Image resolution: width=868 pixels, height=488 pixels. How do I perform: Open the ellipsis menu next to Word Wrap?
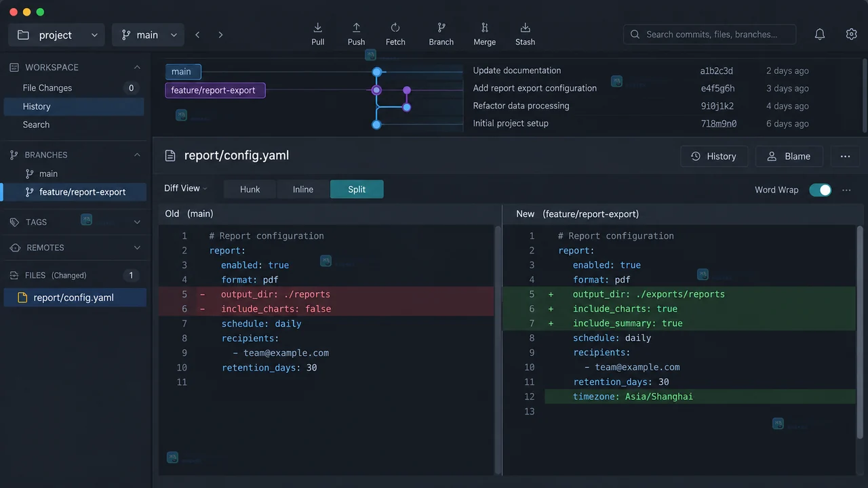pos(846,190)
